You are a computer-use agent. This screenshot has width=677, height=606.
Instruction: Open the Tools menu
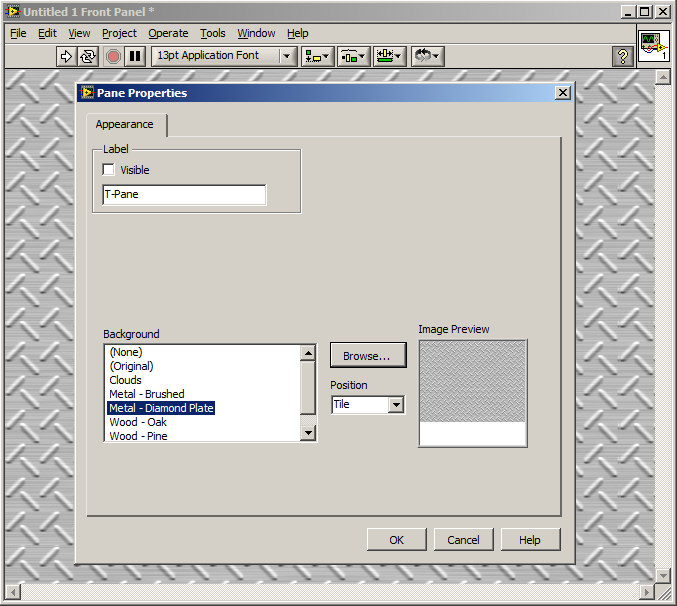tap(212, 33)
